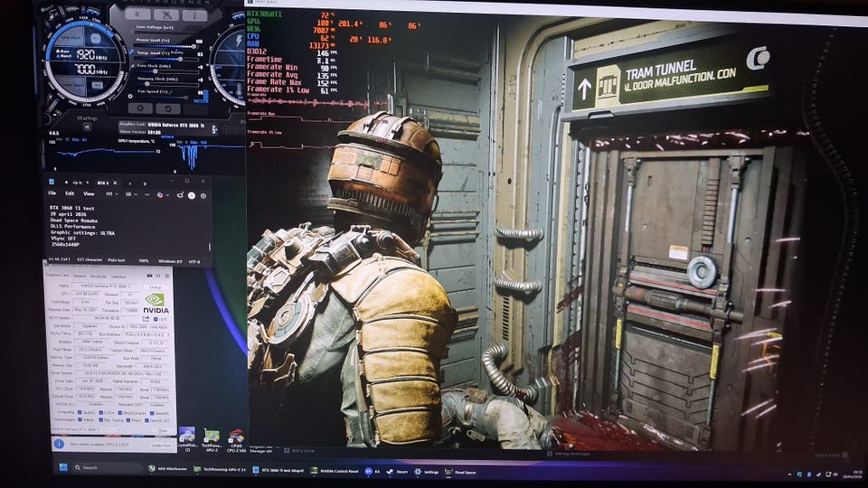
Task: Click the BIOS export share icon in GPU-Z
Action: 146,318
